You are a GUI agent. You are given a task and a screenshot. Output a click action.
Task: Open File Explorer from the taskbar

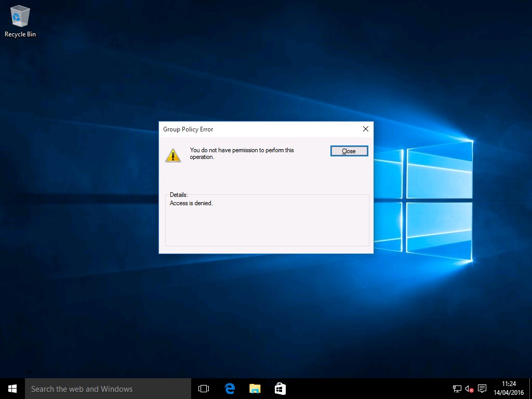coord(255,389)
